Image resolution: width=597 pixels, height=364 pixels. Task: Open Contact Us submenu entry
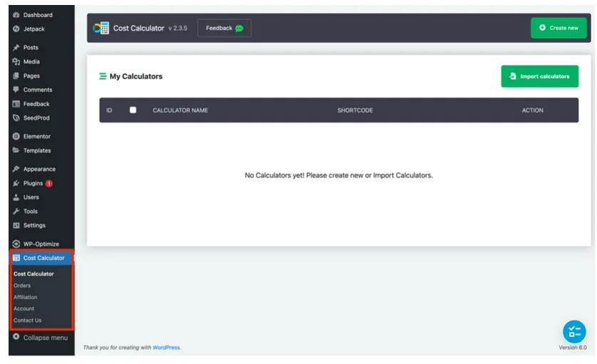click(27, 321)
